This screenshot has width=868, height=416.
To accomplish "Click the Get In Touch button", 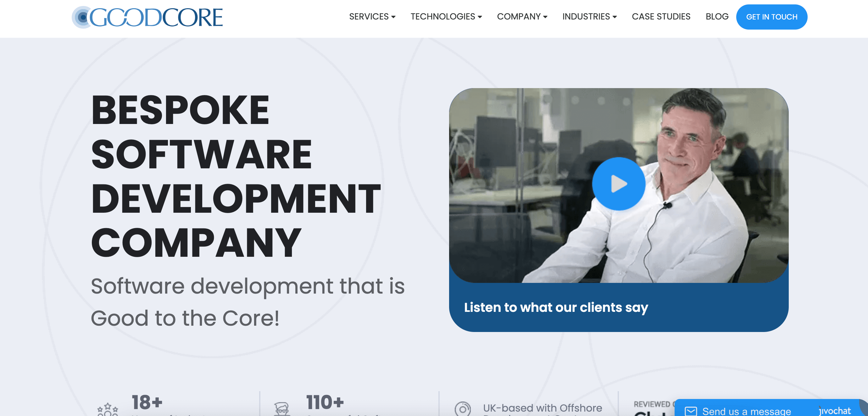I will pos(771,17).
